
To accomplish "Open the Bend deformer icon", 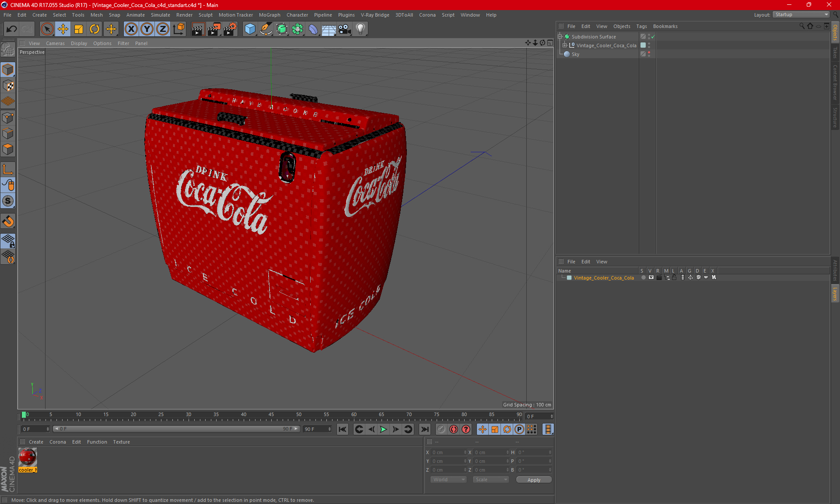I will [x=313, y=29].
